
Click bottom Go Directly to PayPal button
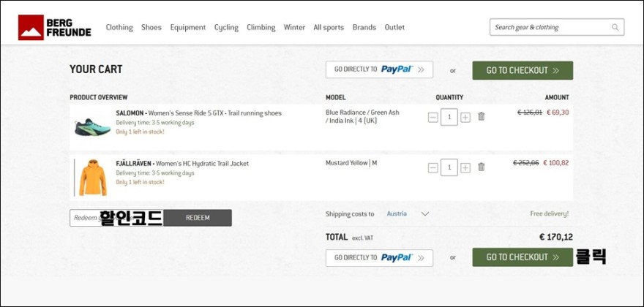click(x=379, y=258)
